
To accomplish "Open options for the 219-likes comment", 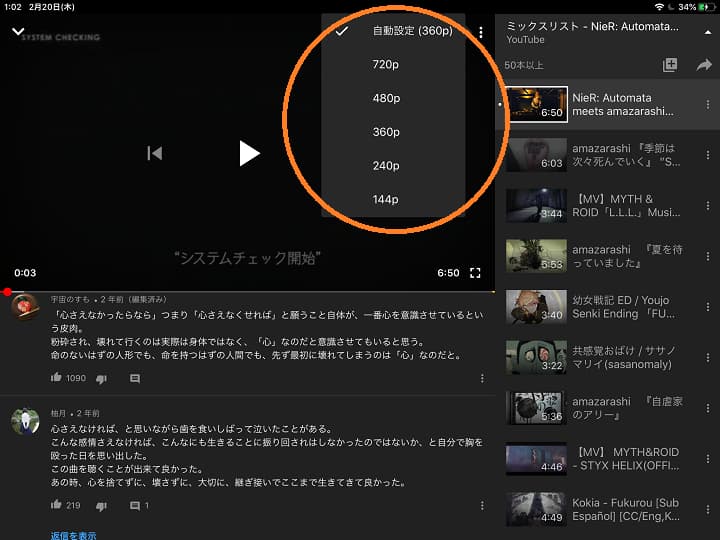I will 482,506.
